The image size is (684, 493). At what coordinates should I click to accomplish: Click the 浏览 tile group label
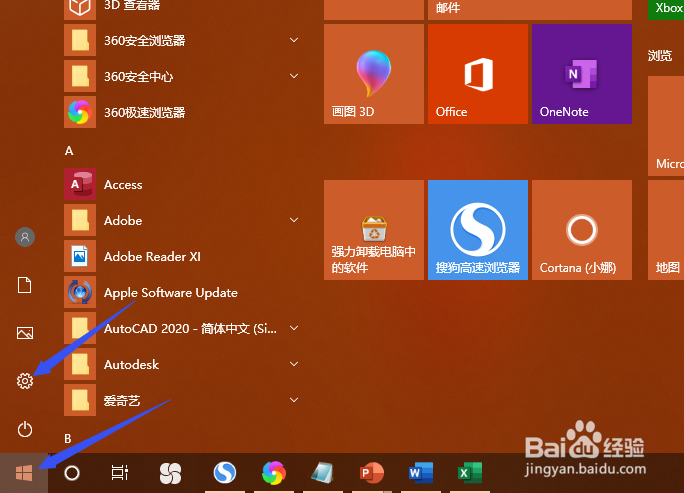pos(660,55)
